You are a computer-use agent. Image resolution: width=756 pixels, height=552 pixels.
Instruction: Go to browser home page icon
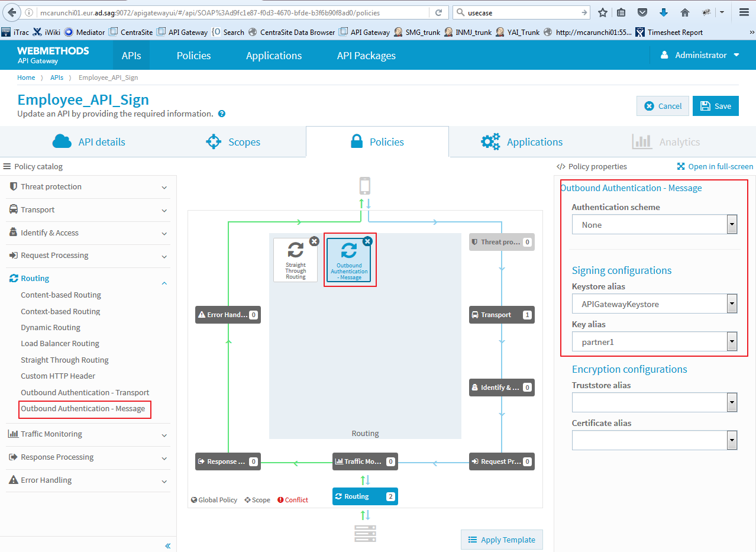click(684, 12)
